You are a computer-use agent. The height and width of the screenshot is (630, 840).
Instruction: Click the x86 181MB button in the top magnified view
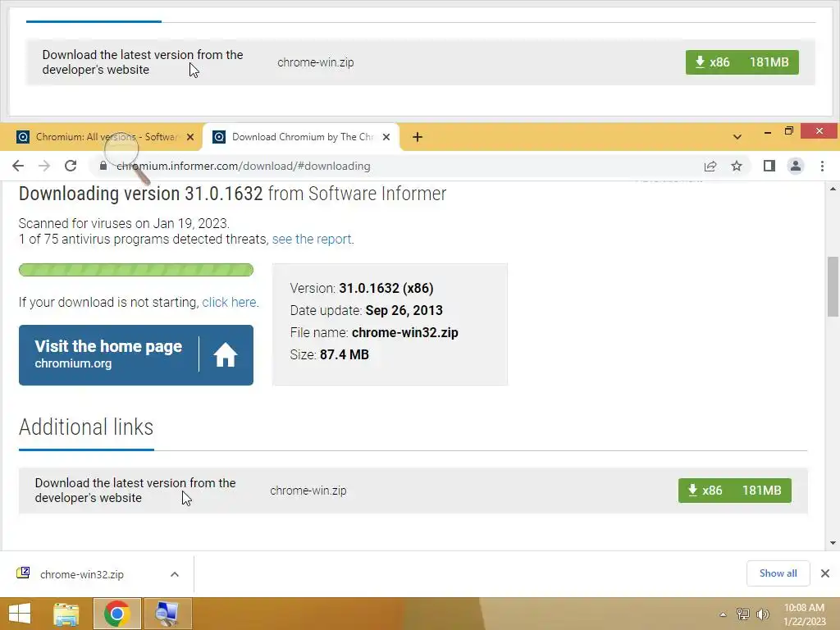(x=742, y=62)
